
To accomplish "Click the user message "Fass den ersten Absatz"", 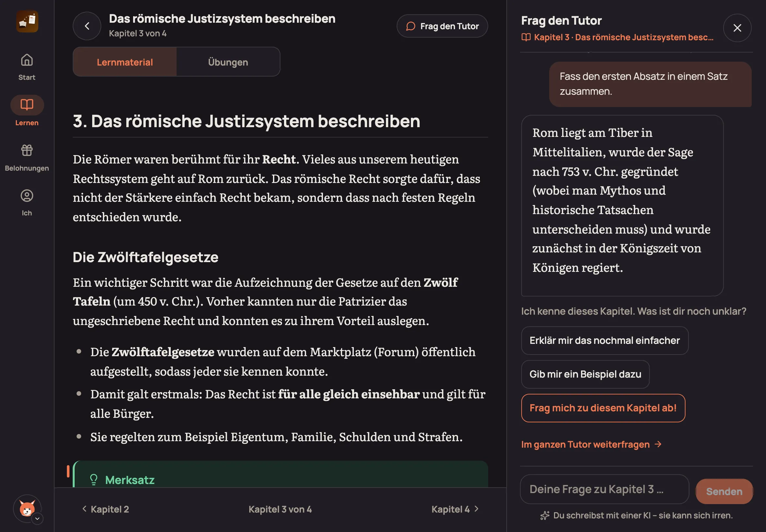I will coord(650,84).
